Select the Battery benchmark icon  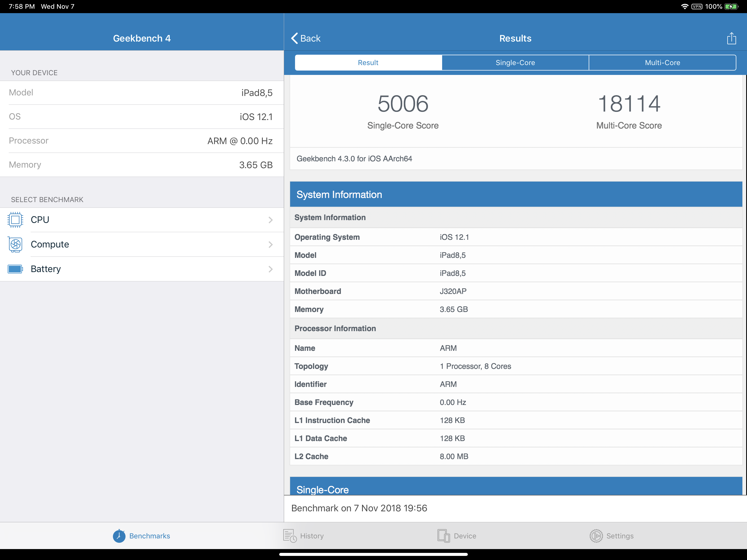pos(15,269)
